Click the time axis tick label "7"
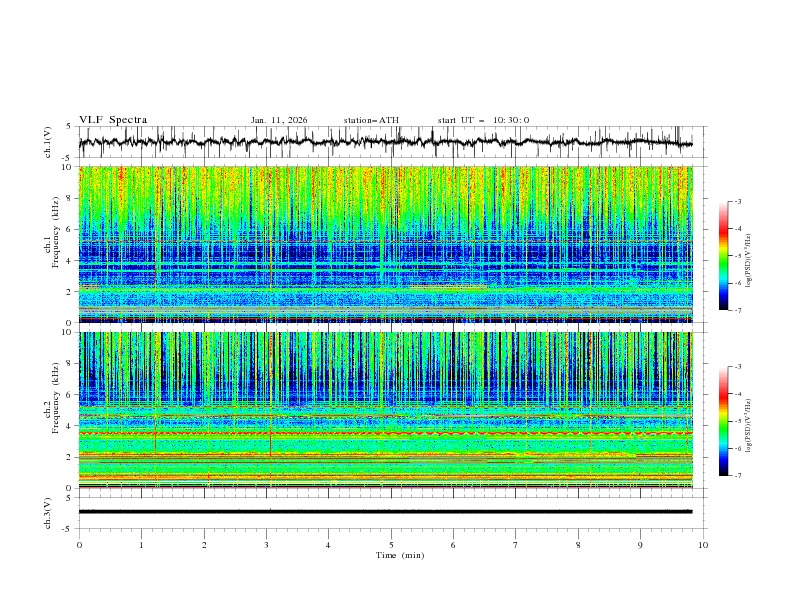The height and width of the screenshot is (612, 792). (x=516, y=545)
